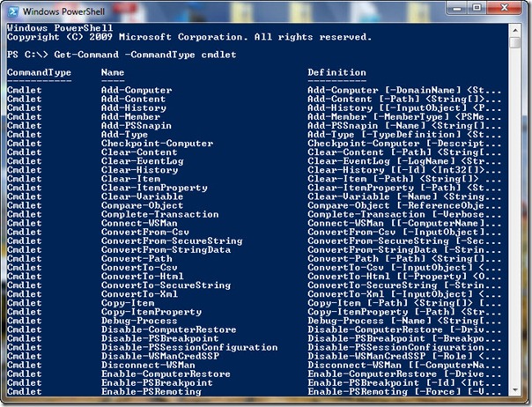The width and height of the screenshot is (532, 407).
Task: Click 'ConvertFrom-Csv' in the Name column
Action: (144, 232)
